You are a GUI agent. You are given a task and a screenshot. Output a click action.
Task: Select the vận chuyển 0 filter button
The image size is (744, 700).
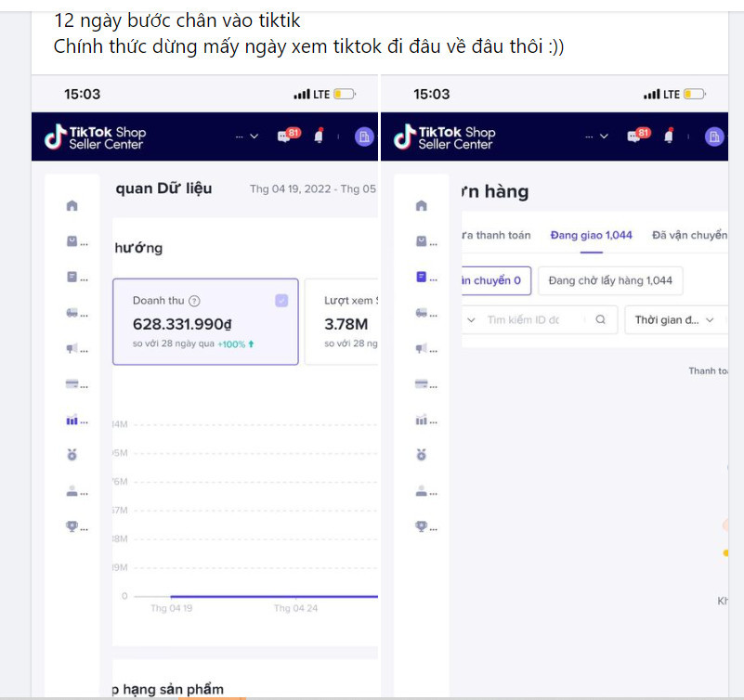496,280
